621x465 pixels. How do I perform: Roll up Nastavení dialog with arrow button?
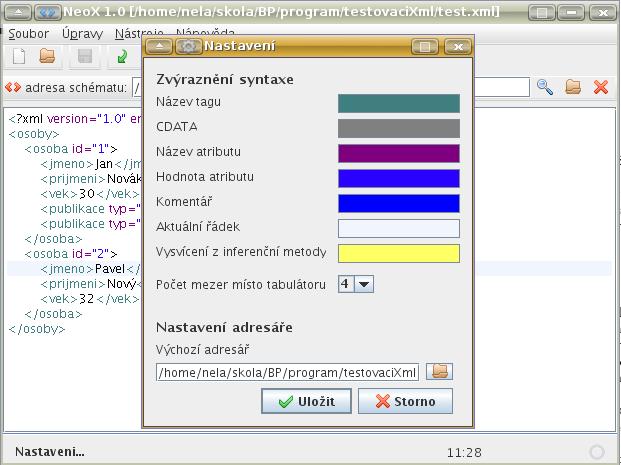pos(159,47)
